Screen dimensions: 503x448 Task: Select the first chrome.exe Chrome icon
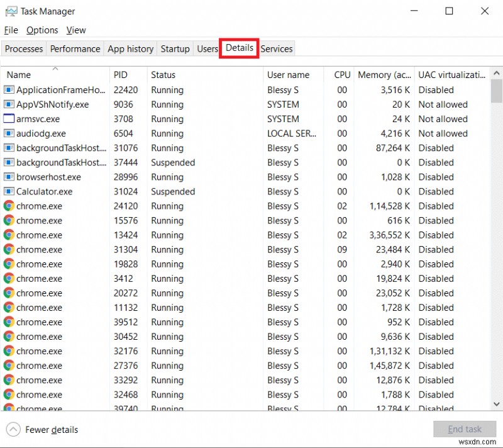[x=8, y=206]
